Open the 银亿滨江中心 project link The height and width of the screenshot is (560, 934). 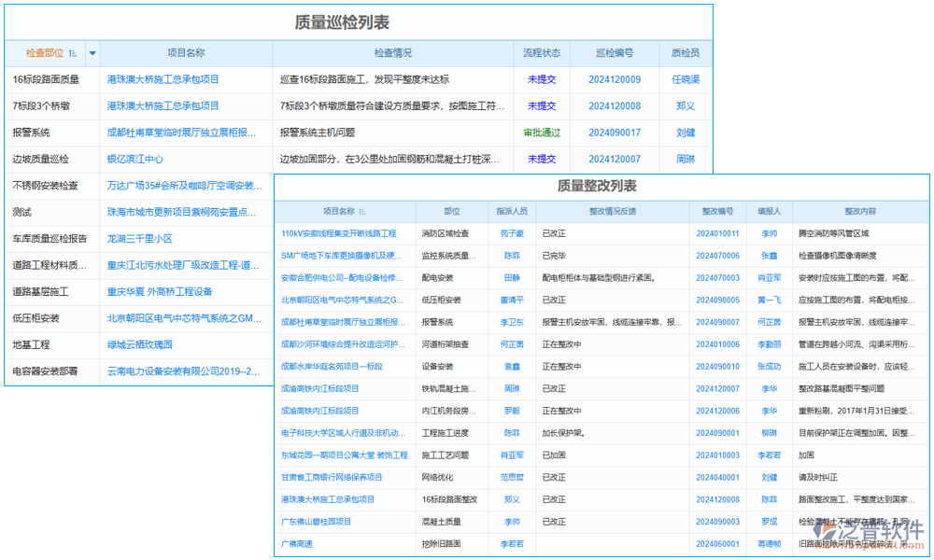[x=134, y=158]
